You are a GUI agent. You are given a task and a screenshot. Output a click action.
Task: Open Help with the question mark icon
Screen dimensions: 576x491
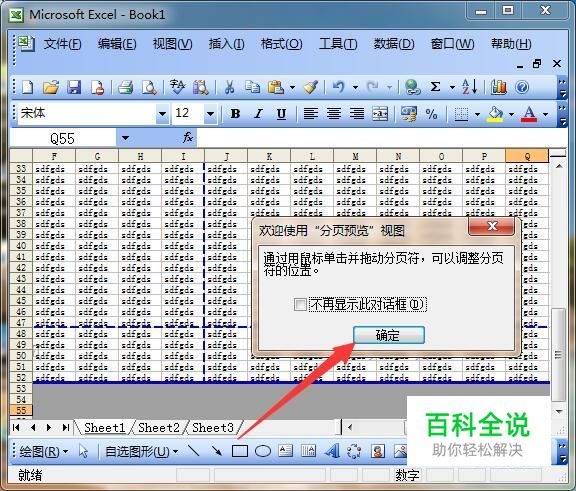[x=522, y=87]
